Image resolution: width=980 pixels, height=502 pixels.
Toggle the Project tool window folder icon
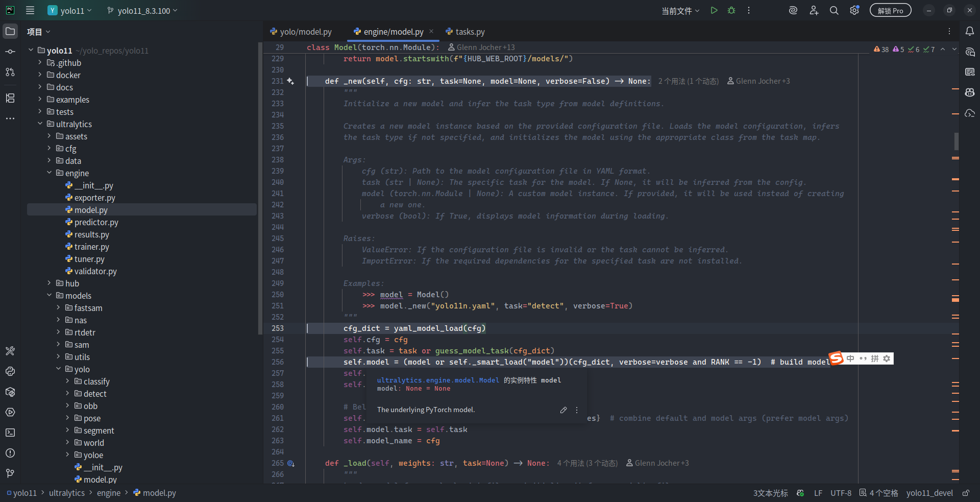[x=10, y=31]
